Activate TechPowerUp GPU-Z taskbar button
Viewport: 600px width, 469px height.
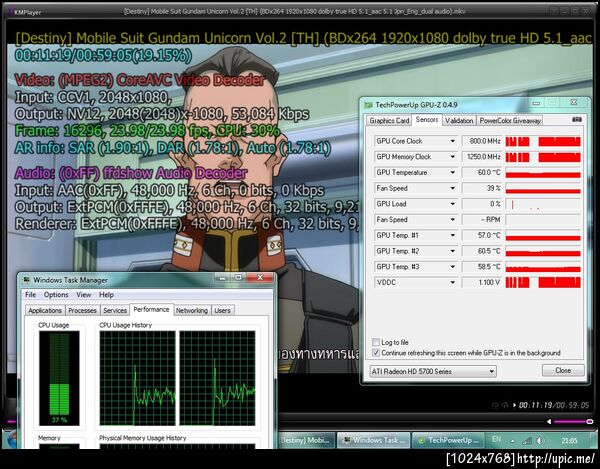(x=448, y=440)
